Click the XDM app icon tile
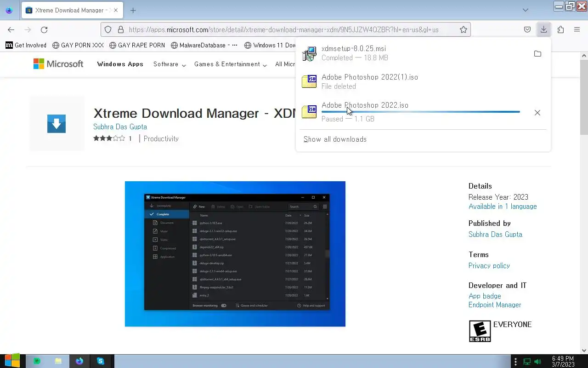This screenshot has height=368, width=588. coord(57,124)
